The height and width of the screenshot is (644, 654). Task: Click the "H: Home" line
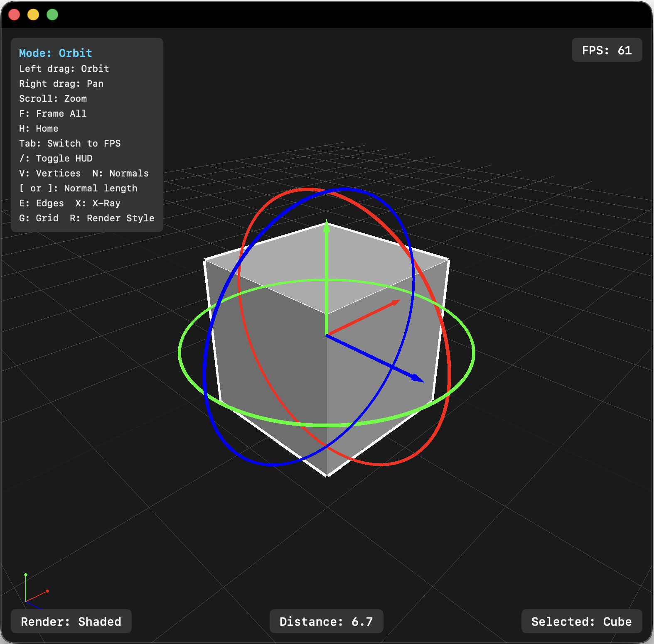coord(39,128)
